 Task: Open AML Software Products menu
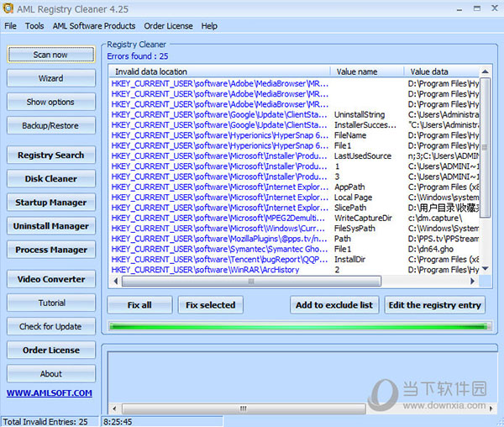94,26
